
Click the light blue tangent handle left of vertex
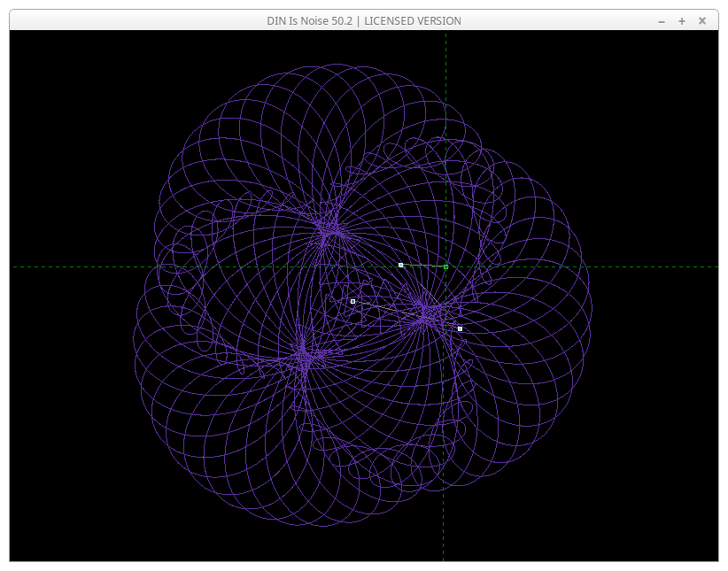401,265
